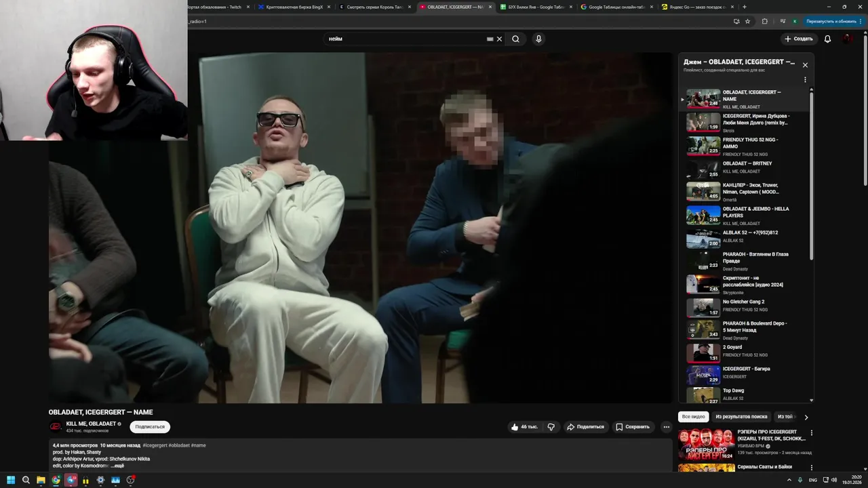Click the ENG language indicator
Image resolution: width=868 pixels, height=488 pixels.
pos(813,480)
